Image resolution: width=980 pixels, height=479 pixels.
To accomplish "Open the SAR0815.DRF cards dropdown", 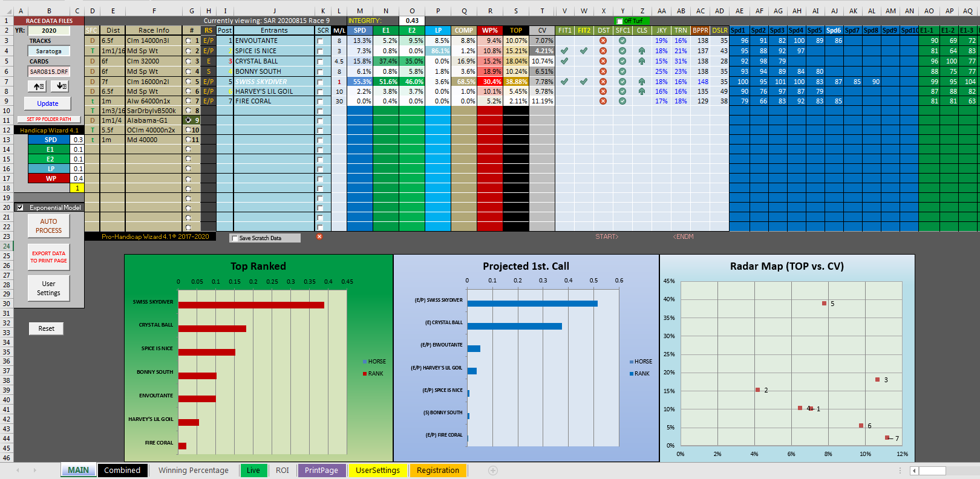I will click(x=49, y=71).
